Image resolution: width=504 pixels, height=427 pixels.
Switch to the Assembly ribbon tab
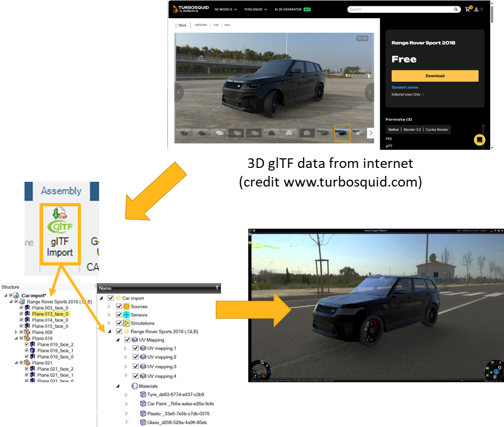61,191
